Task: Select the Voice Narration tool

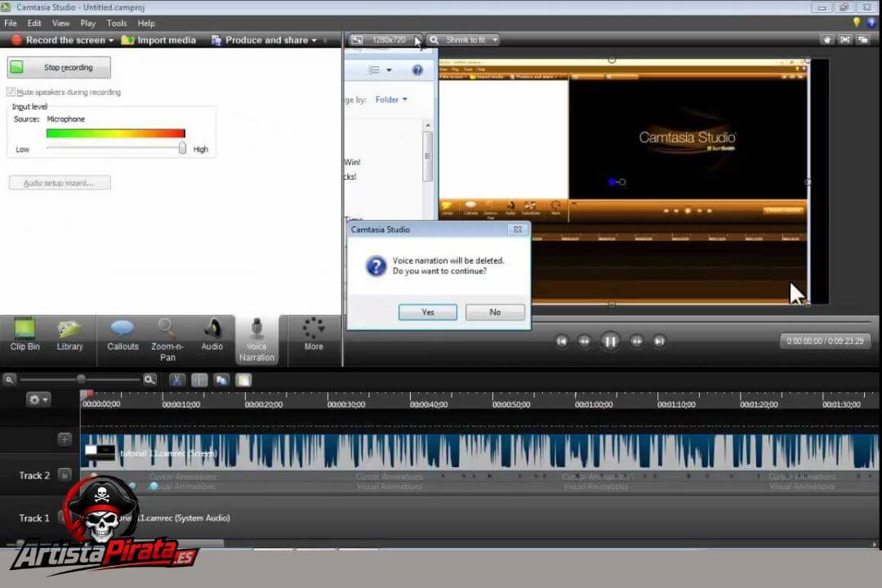Action: click(256, 340)
